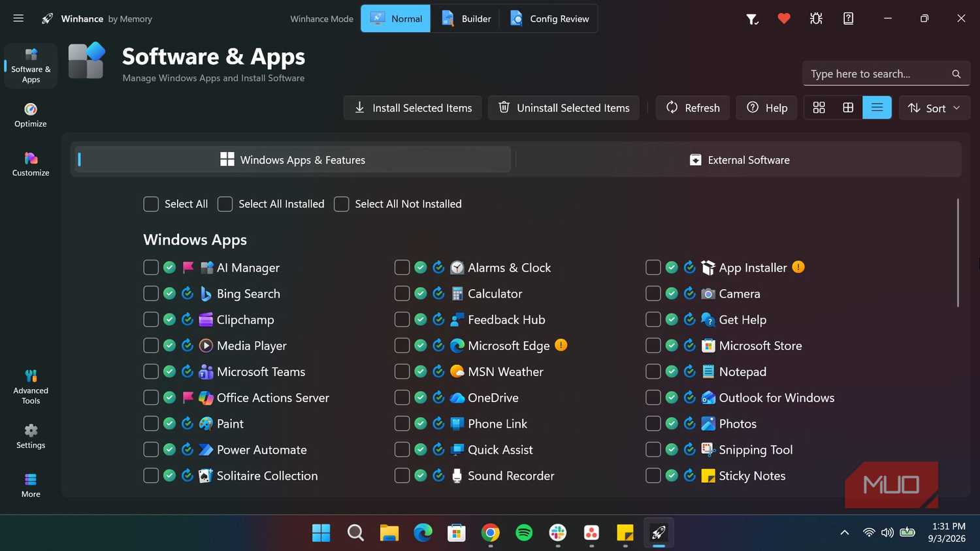
Task: Open the hamburger navigation menu
Action: point(18,18)
